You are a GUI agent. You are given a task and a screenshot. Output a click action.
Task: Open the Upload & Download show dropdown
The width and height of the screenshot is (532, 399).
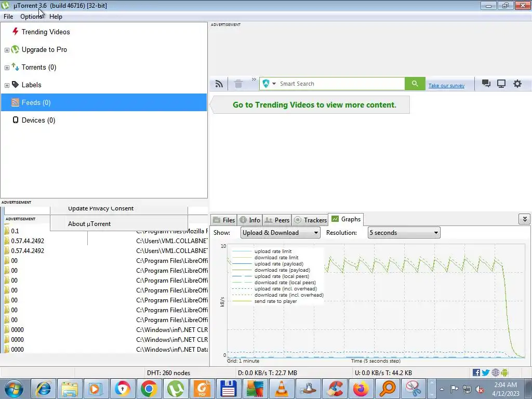tap(280, 233)
